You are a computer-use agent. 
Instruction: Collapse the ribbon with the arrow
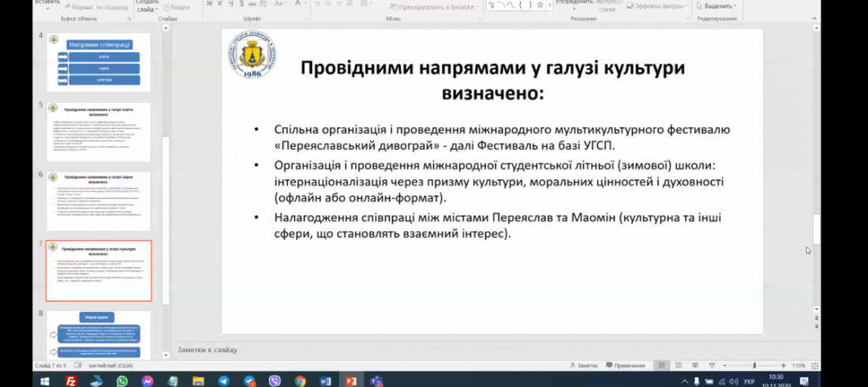pyautogui.click(x=814, y=18)
